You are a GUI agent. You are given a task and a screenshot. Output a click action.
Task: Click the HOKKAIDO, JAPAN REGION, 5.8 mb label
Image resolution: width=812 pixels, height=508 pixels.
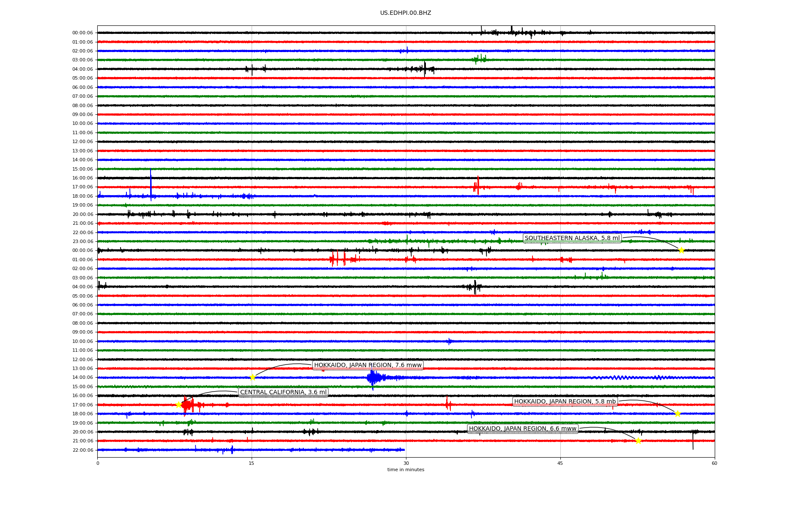[565, 402]
